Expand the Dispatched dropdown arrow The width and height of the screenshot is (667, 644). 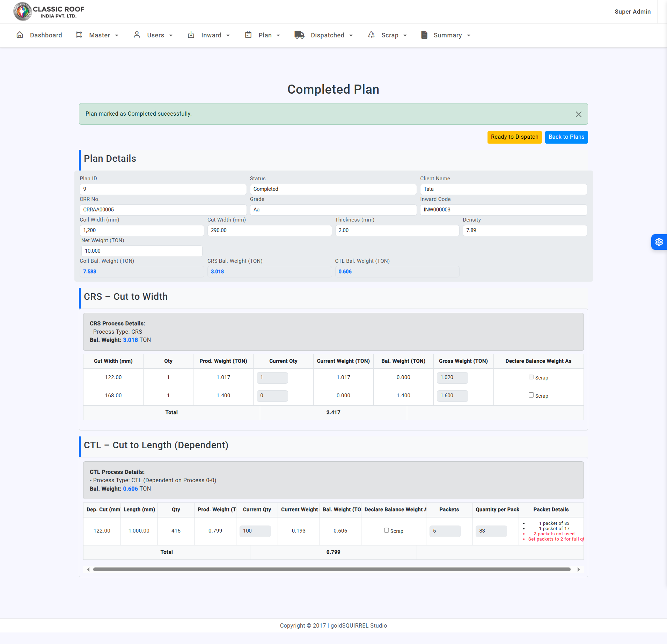click(x=351, y=36)
